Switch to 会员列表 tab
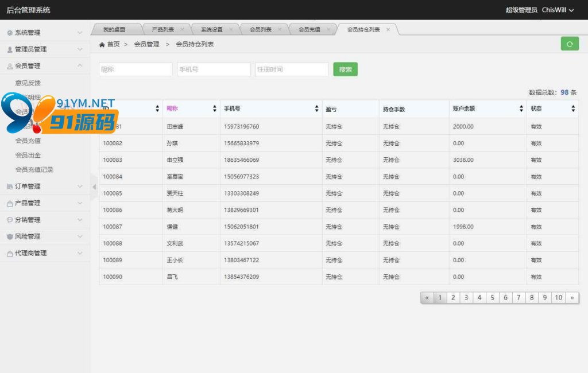The image size is (588, 373). pos(260,29)
